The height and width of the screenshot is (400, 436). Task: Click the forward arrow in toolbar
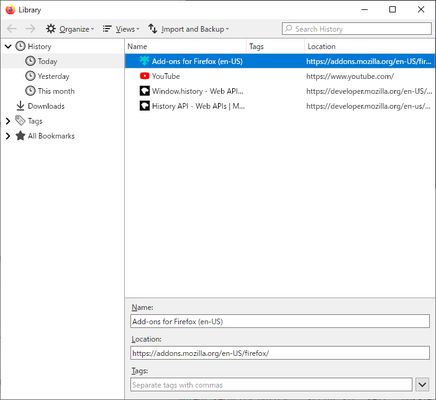tap(30, 29)
